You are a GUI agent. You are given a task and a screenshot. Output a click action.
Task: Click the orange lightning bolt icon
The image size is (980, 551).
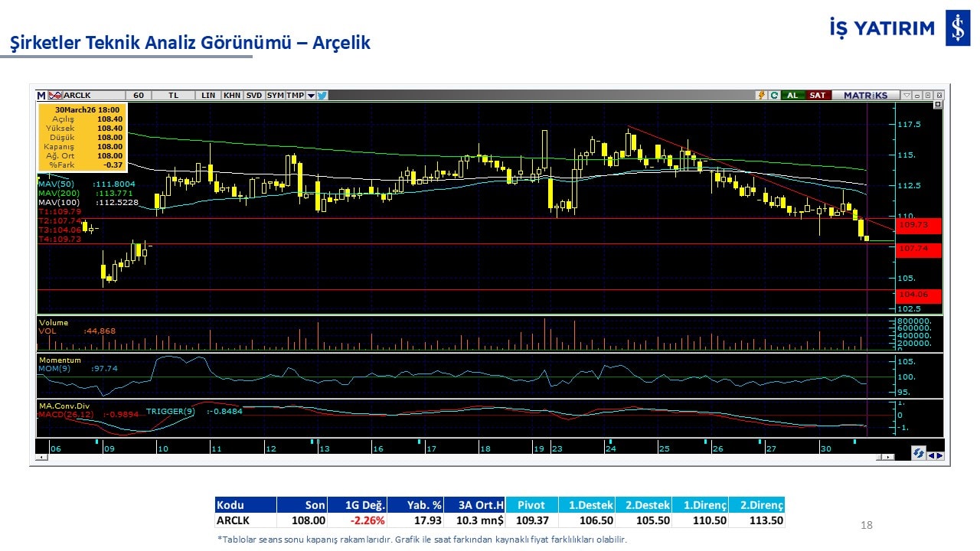[x=762, y=96]
